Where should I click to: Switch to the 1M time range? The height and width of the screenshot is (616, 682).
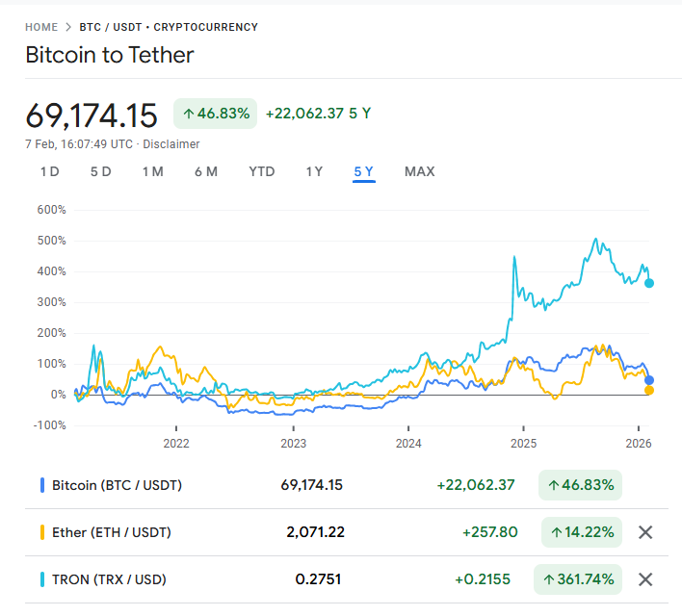pyautogui.click(x=152, y=171)
